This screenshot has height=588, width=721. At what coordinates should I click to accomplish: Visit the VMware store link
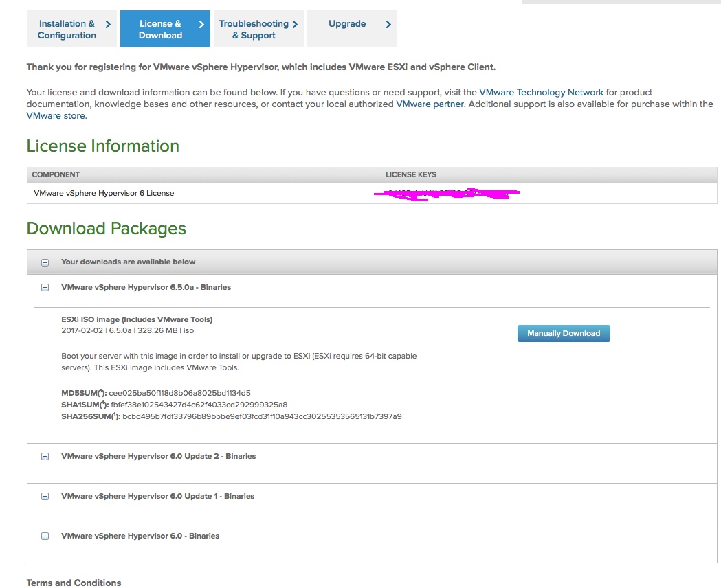(x=56, y=116)
